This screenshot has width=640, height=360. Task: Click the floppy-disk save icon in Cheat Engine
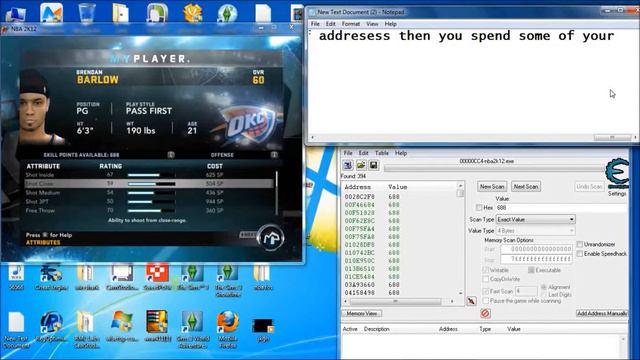coord(373,165)
